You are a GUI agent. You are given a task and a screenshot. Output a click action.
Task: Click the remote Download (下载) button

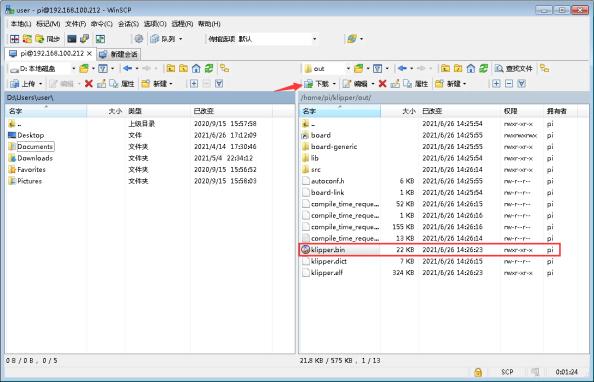[x=317, y=84]
